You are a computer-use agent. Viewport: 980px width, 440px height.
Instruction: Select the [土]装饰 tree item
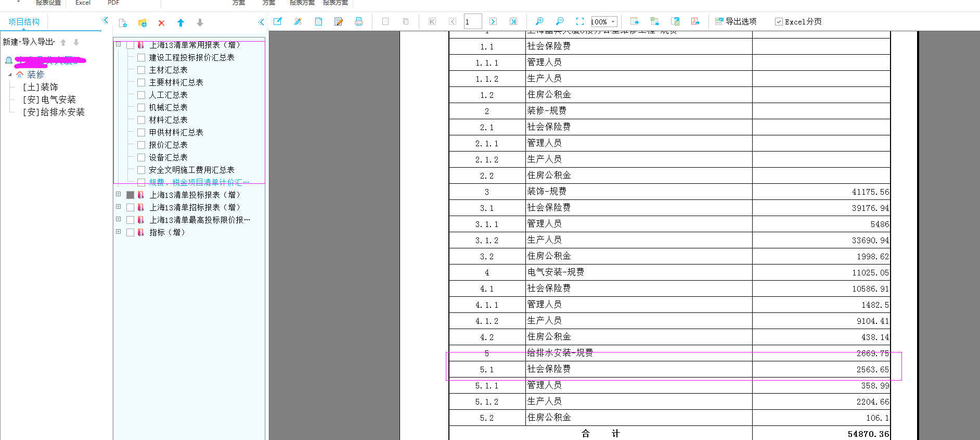tap(40, 87)
